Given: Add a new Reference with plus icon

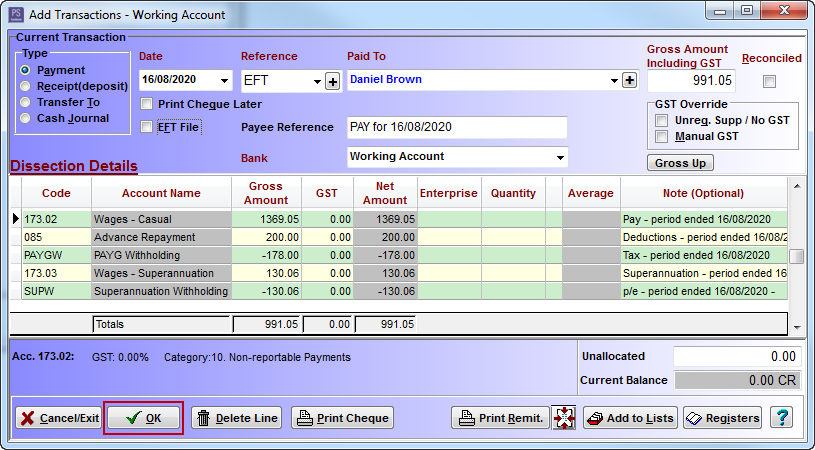Looking at the screenshot, I should 333,81.
